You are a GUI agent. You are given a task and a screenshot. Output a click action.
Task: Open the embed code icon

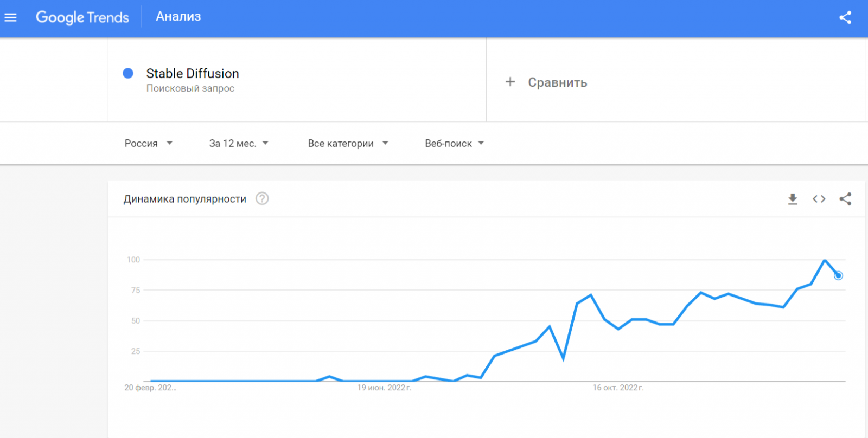[x=819, y=199]
